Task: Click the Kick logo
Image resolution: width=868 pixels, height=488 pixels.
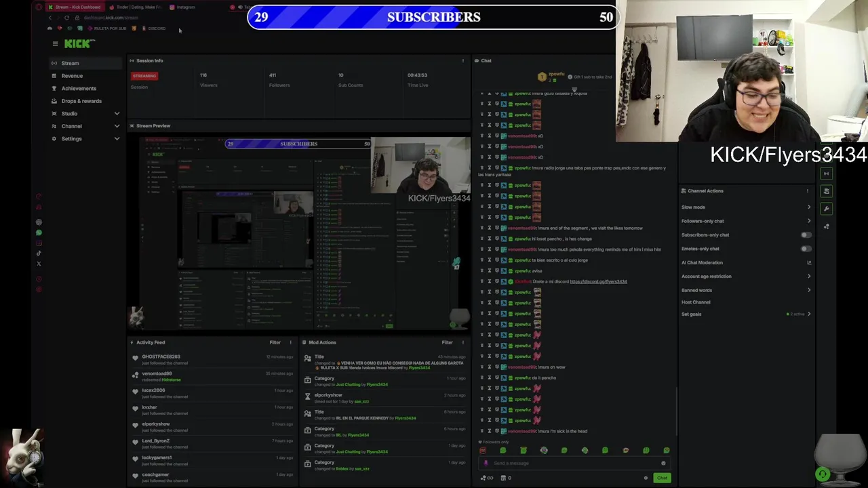Action: (79, 43)
